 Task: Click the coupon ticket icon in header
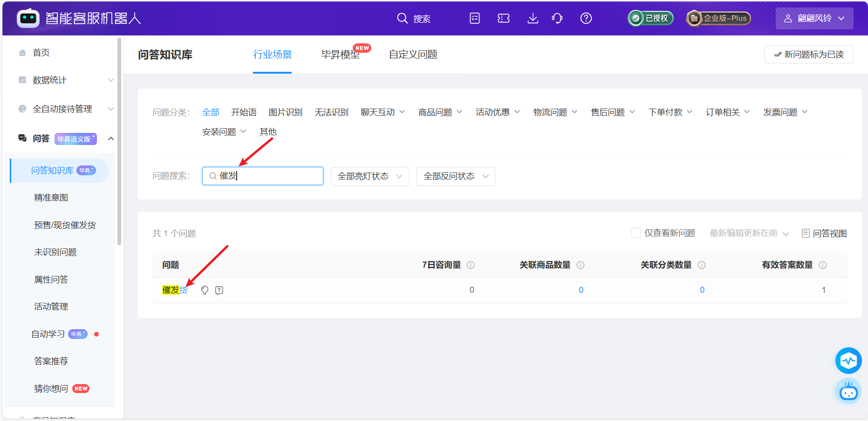tap(504, 18)
